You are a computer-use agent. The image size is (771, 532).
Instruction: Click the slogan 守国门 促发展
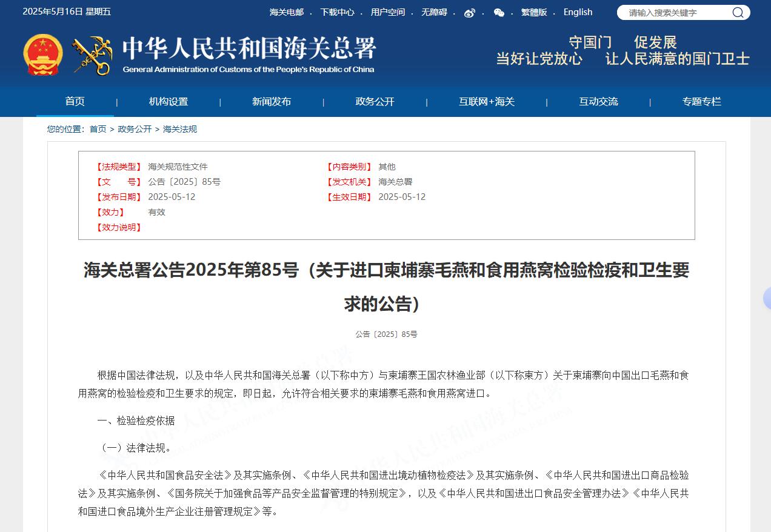[622, 42]
